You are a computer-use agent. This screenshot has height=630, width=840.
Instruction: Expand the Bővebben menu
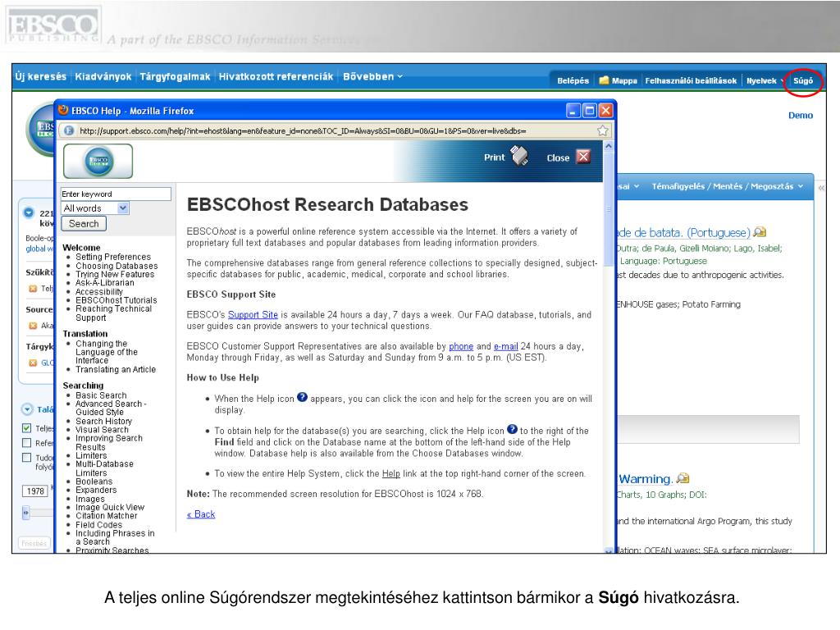[x=373, y=76]
